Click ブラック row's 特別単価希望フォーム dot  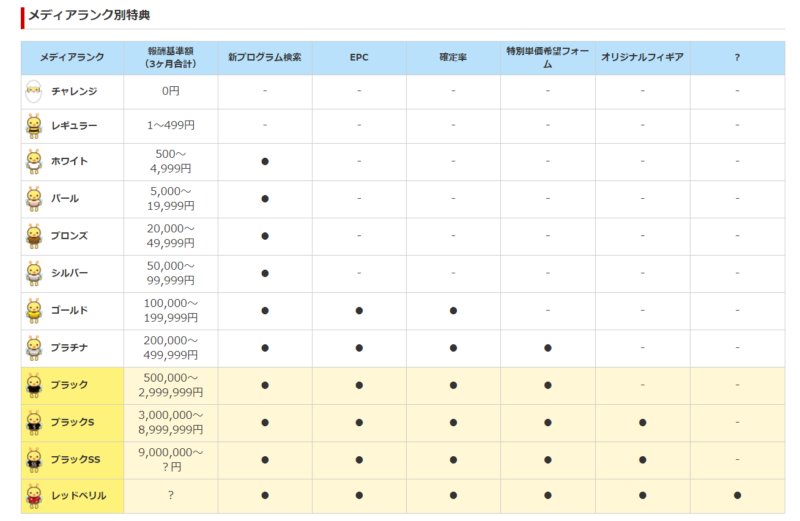pos(547,385)
